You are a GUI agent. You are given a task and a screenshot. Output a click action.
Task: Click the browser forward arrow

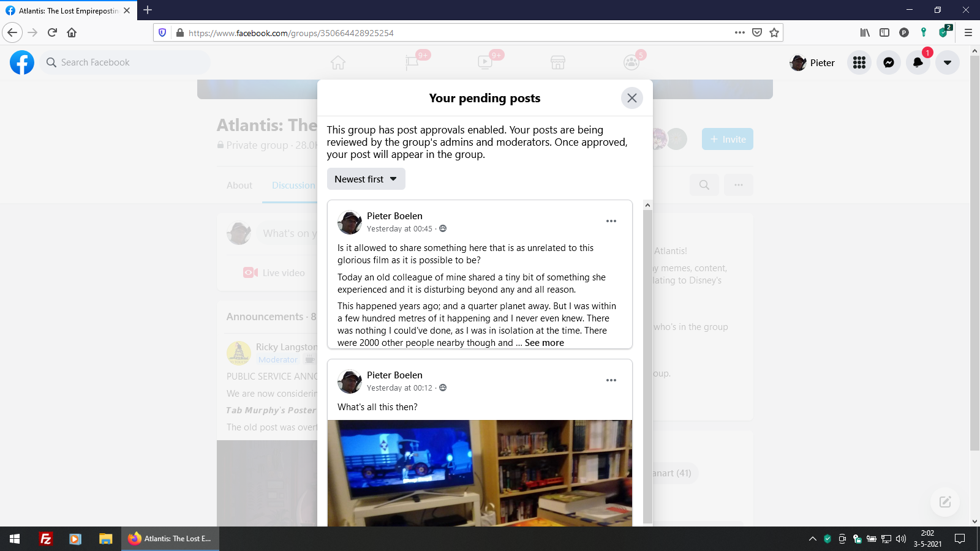[x=32, y=32]
